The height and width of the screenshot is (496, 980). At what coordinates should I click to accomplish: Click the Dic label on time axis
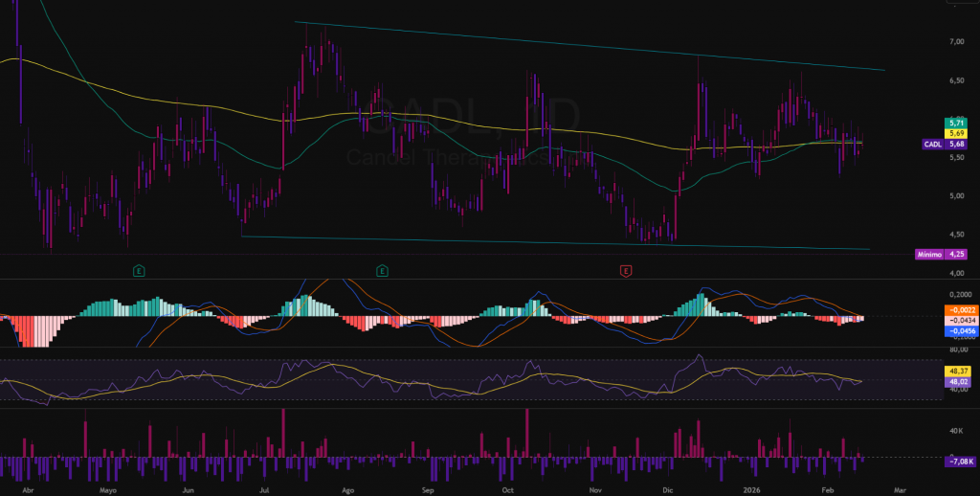(667, 490)
